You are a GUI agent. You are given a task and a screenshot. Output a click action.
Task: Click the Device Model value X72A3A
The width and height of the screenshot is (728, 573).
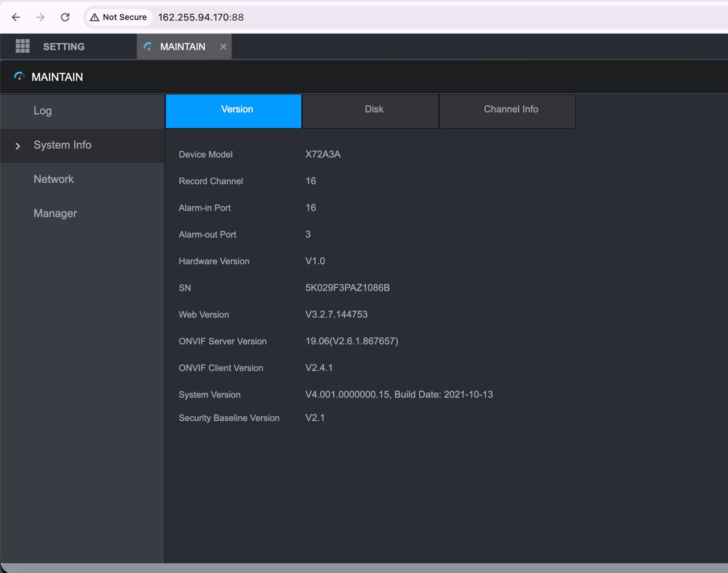tap(323, 154)
